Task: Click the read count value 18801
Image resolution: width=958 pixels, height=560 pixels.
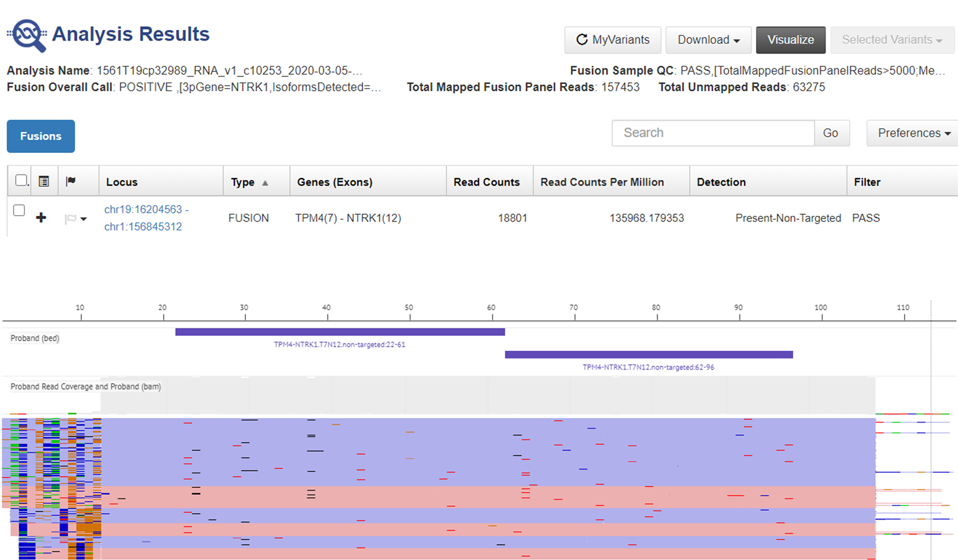Action: 512,218
